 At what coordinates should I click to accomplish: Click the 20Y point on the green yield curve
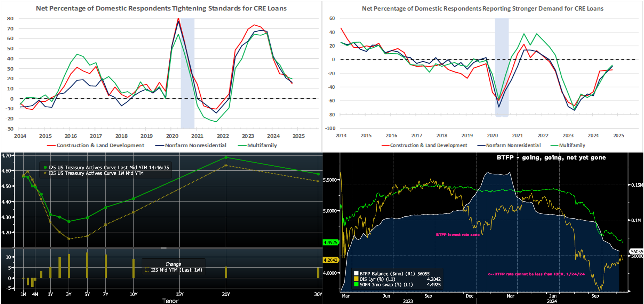click(226, 157)
